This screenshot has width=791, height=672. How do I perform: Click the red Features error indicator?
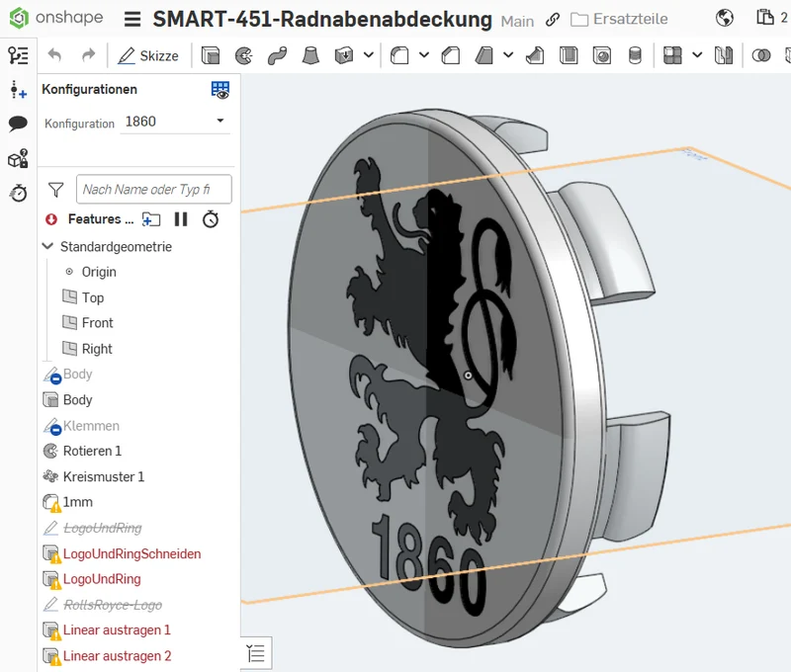(x=51, y=219)
